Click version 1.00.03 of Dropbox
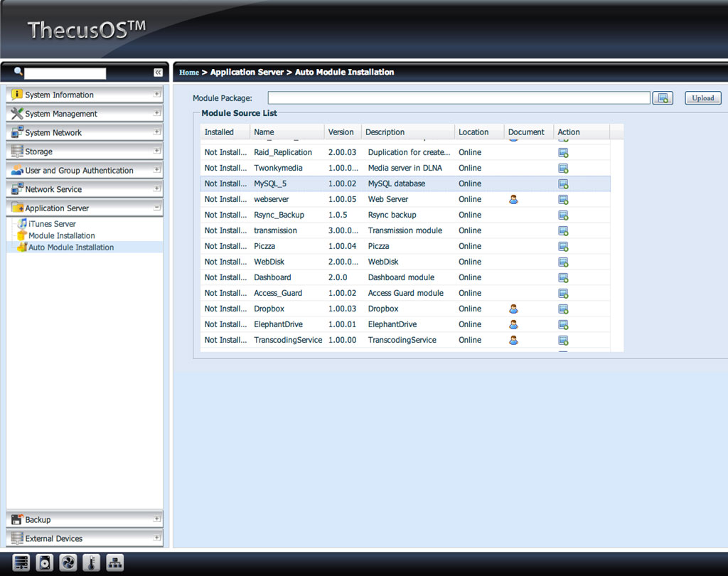728x576 pixels. coord(342,309)
